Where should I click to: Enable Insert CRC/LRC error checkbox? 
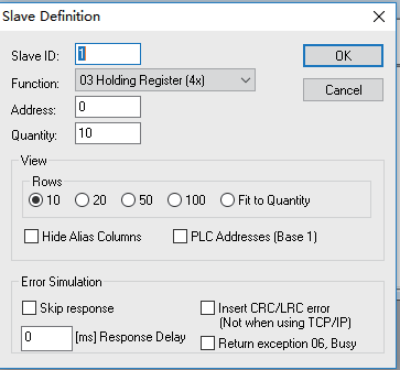(x=208, y=308)
